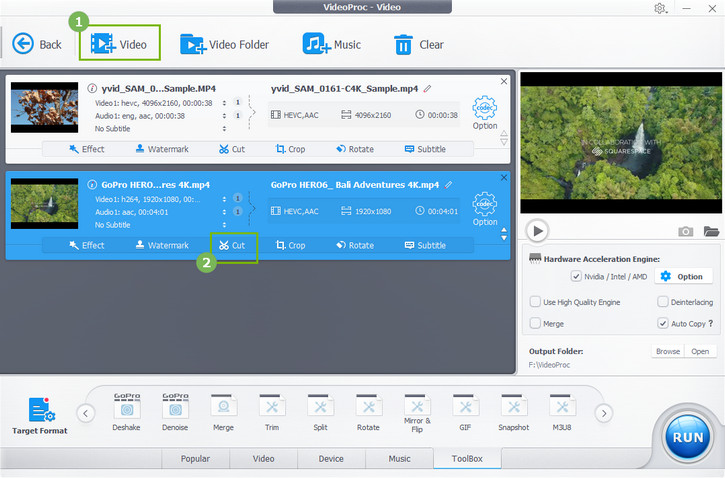
Task: Select Merge toolbox preset
Action: (223, 412)
